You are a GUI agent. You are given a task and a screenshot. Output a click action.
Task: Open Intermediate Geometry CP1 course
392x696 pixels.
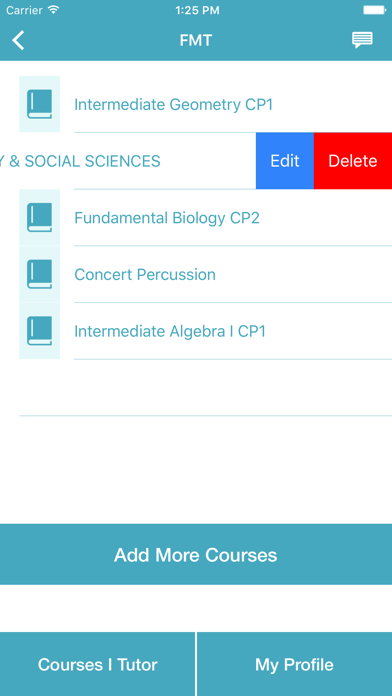(173, 104)
